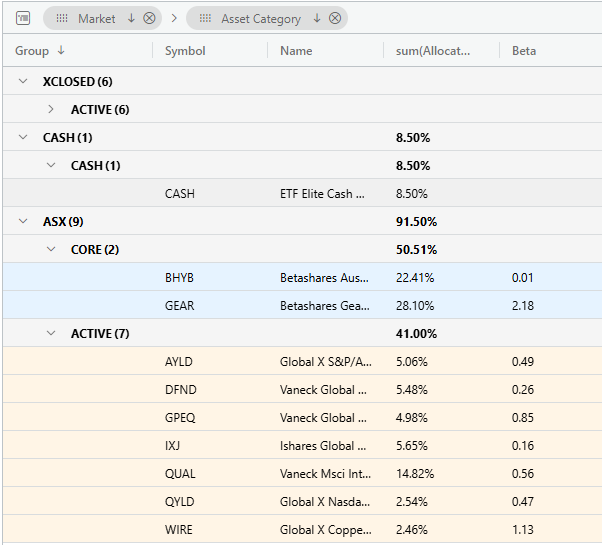Sort by the Symbol column header
Screen dimensions: 602x545
pyautogui.click(x=185, y=51)
